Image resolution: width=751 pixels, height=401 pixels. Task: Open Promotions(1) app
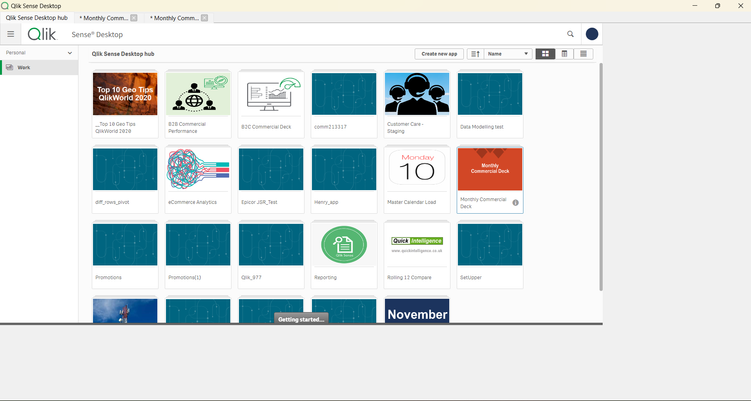click(x=198, y=254)
